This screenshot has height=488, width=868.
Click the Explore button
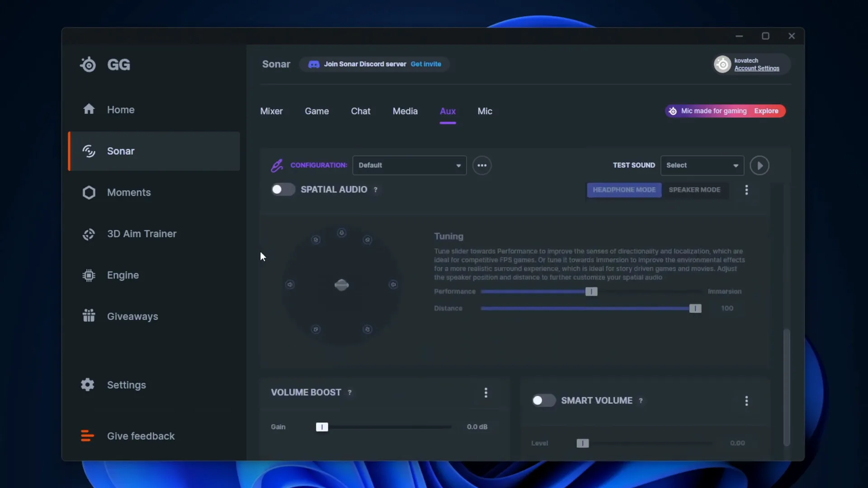pyautogui.click(x=766, y=111)
